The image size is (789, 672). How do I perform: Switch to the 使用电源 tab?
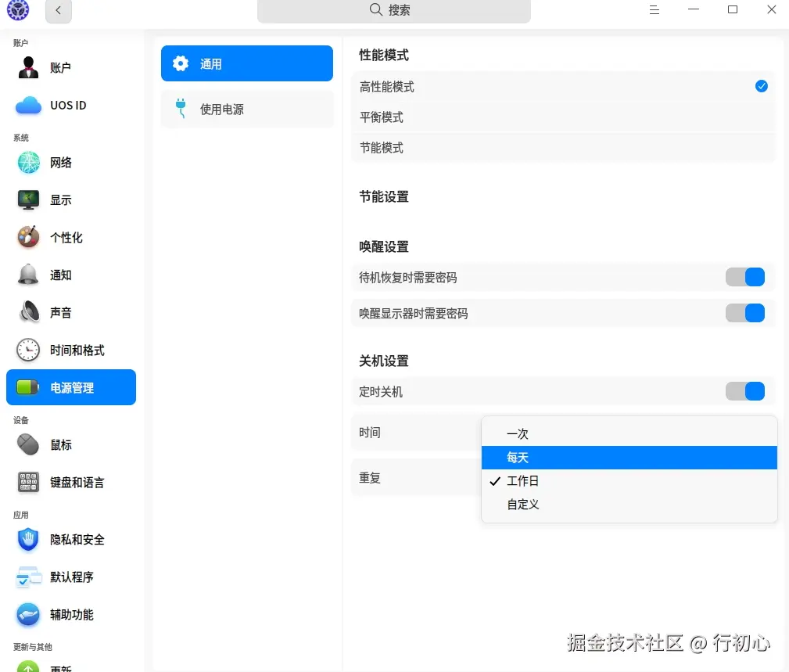(x=246, y=110)
